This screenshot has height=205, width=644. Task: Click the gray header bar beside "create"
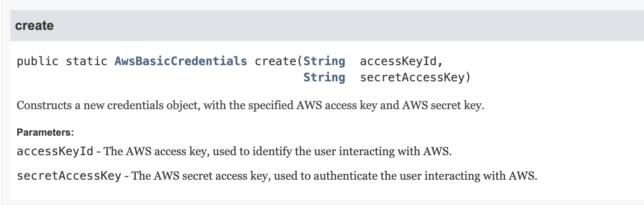(x=349, y=26)
